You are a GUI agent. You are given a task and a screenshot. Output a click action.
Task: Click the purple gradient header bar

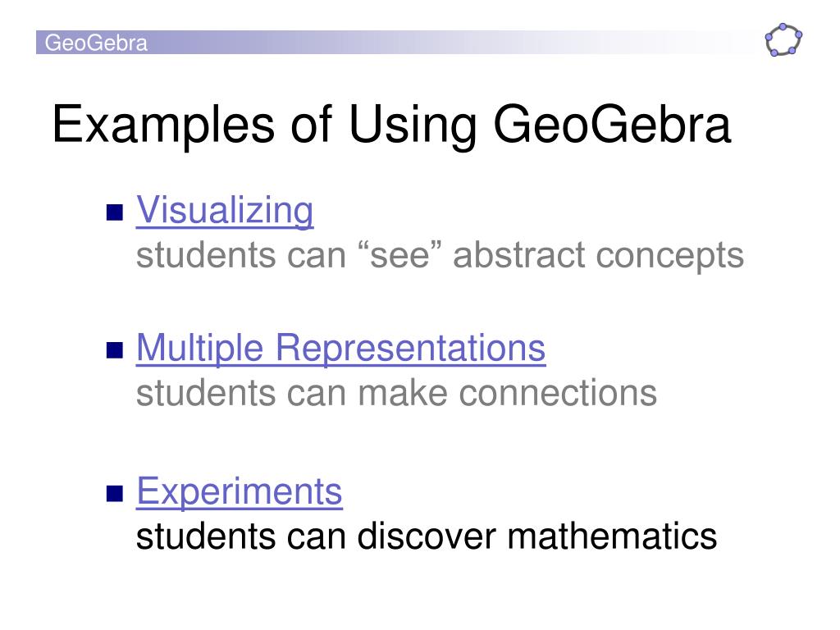(x=396, y=43)
